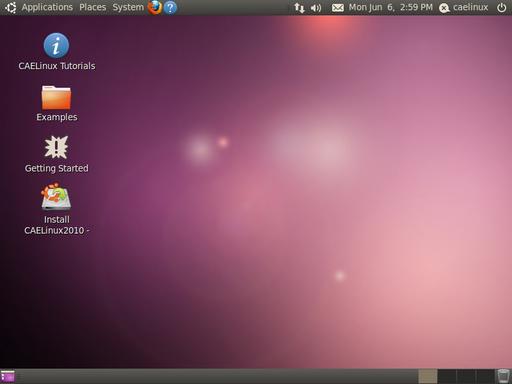Launch Firefox from the top panel

click(x=155, y=7)
